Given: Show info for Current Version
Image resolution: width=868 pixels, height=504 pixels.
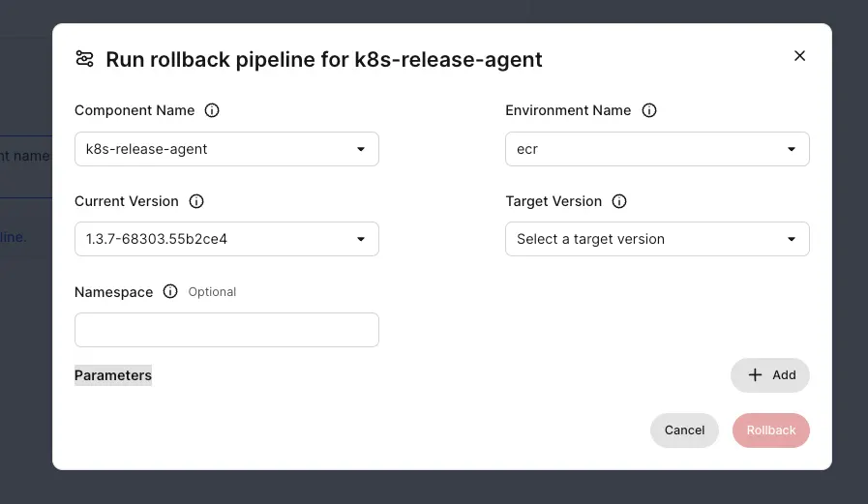Looking at the screenshot, I should coord(196,201).
